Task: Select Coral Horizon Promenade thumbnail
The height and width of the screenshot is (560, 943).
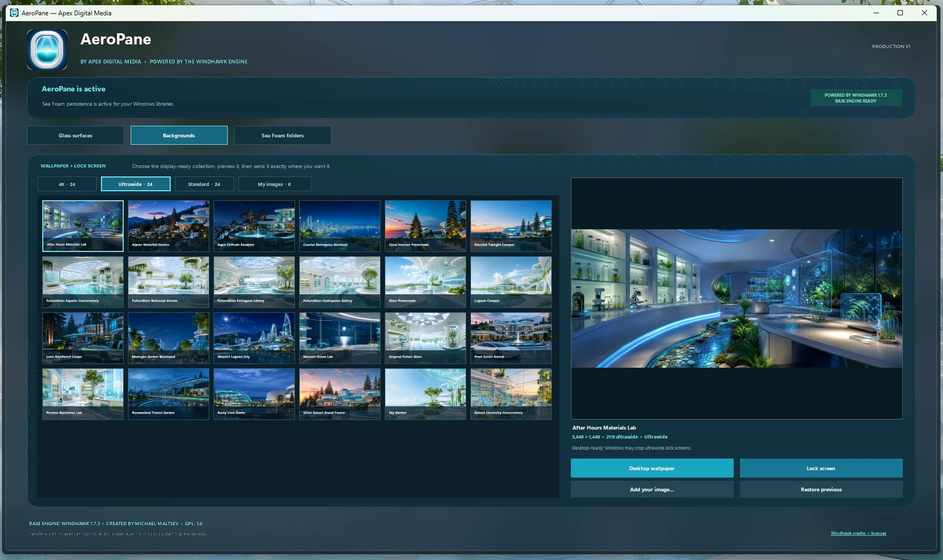Action: click(x=426, y=226)
